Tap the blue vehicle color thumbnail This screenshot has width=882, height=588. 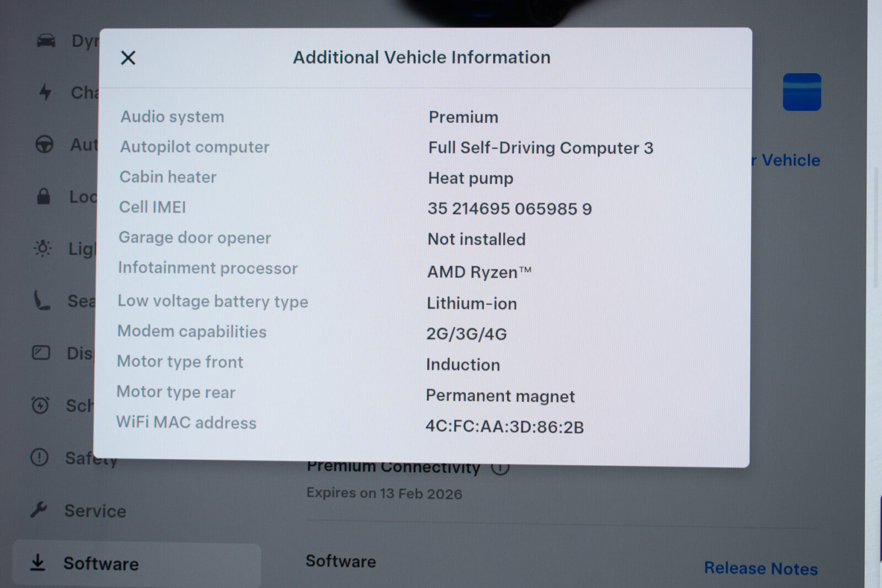coord(802,92)
